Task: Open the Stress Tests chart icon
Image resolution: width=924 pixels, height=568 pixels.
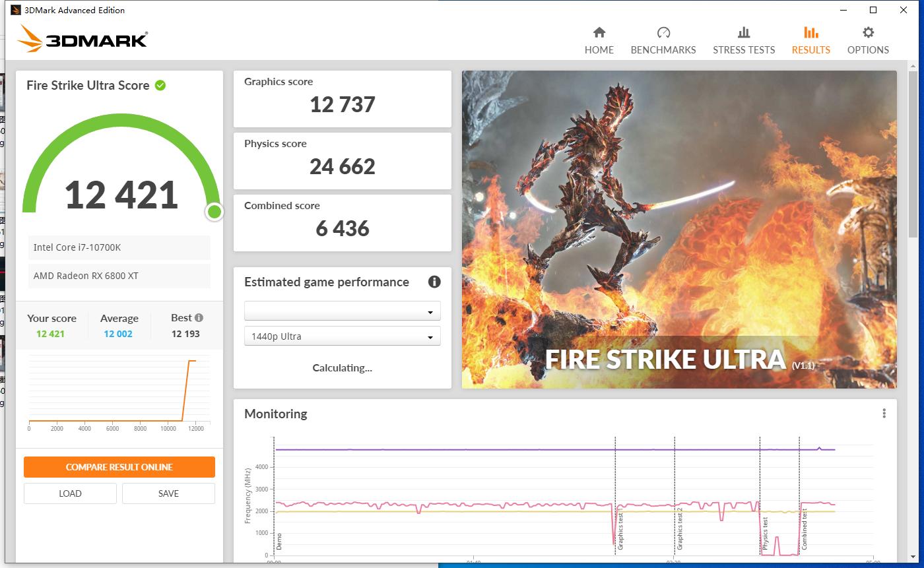Action: [x=743, y=33]
